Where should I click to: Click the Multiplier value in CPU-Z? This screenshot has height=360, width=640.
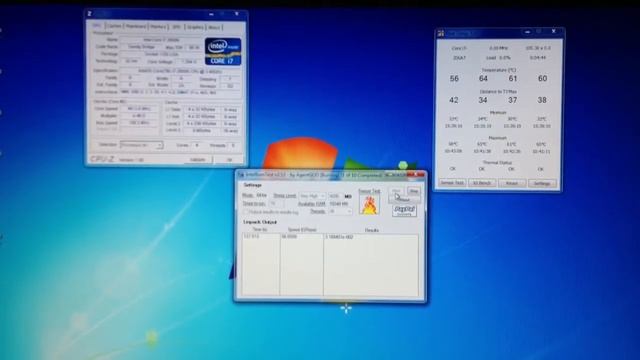click(x=139, y=116)
